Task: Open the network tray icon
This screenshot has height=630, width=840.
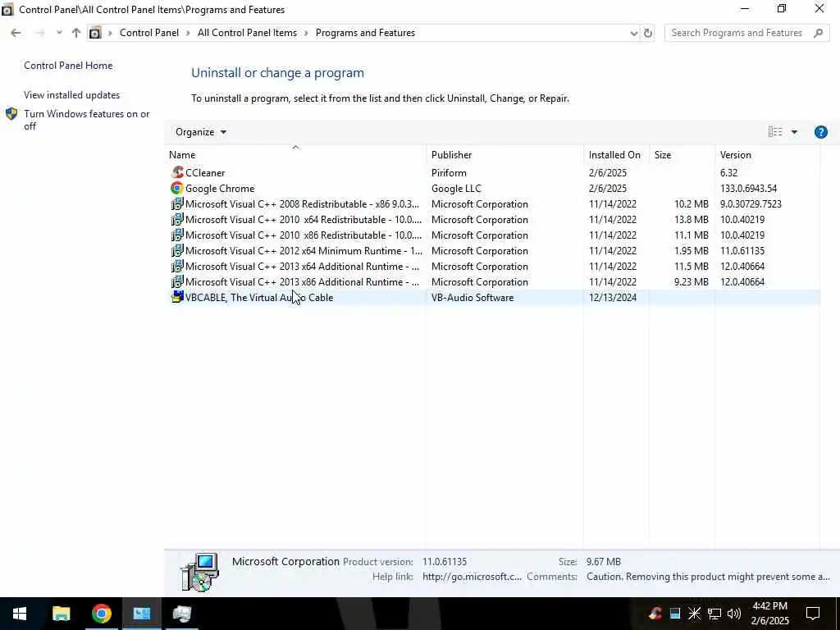Action: [714, 614]
